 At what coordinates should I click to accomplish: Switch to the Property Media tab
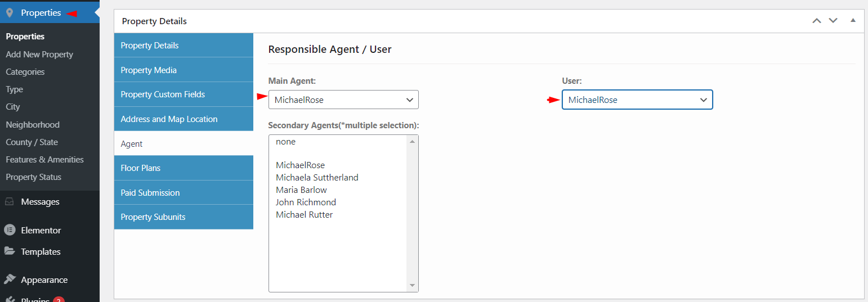click(184, 70)
